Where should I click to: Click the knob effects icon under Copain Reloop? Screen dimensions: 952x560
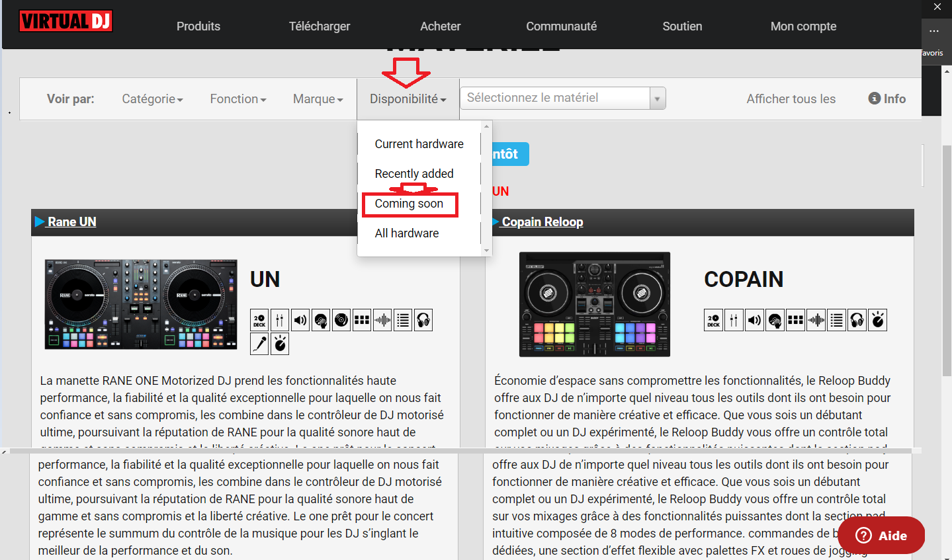click(x=877, y=321)
